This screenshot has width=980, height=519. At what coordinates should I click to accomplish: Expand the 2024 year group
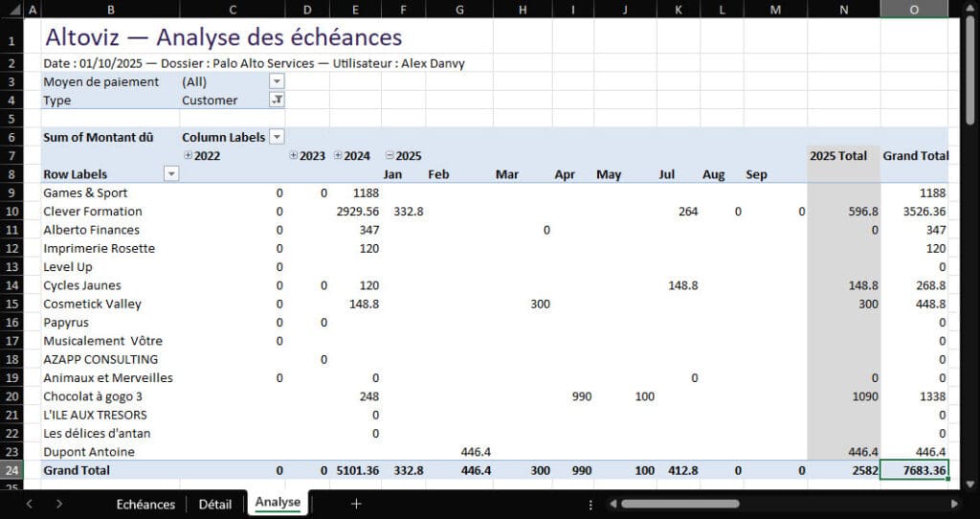(x=338, y=155)
